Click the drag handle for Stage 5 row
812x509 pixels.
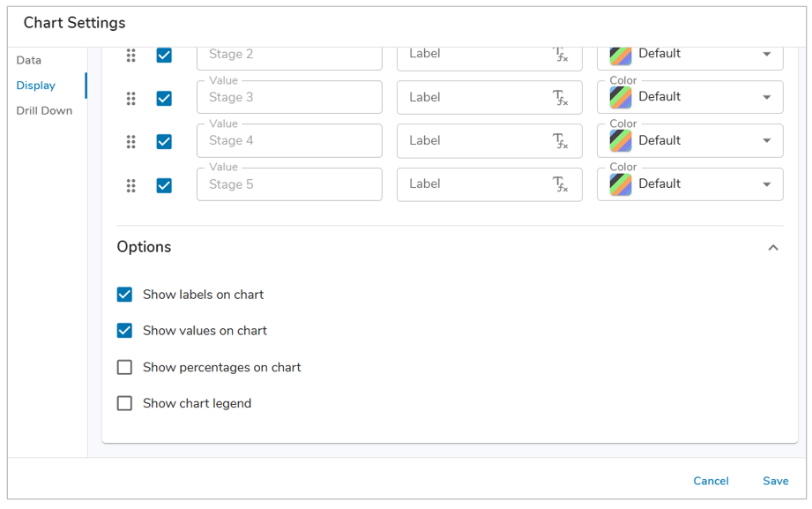click(x=130, y=185)
